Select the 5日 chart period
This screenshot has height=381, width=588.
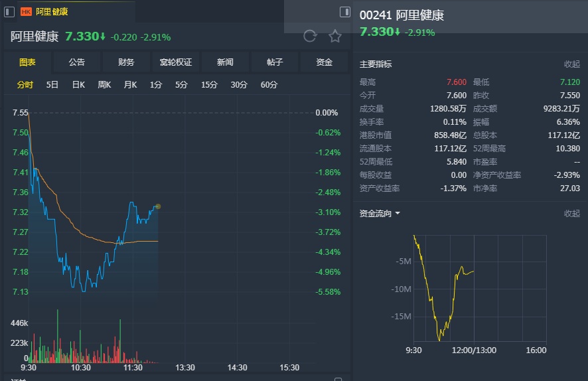point(52,85)
